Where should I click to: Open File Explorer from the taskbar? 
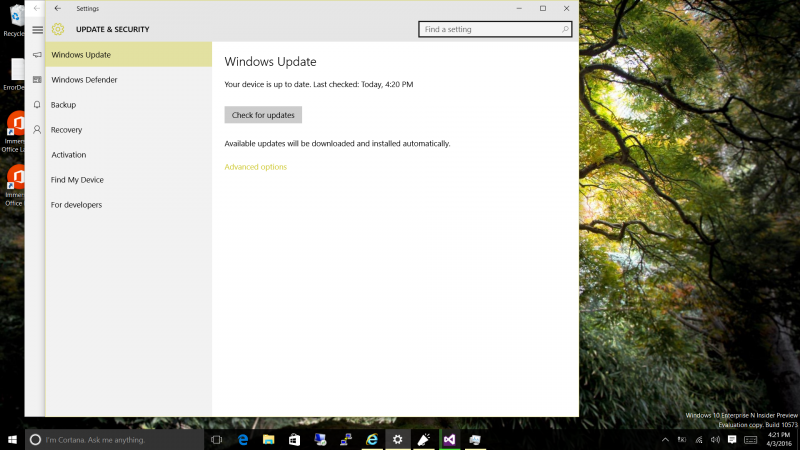tap(268, 439)
